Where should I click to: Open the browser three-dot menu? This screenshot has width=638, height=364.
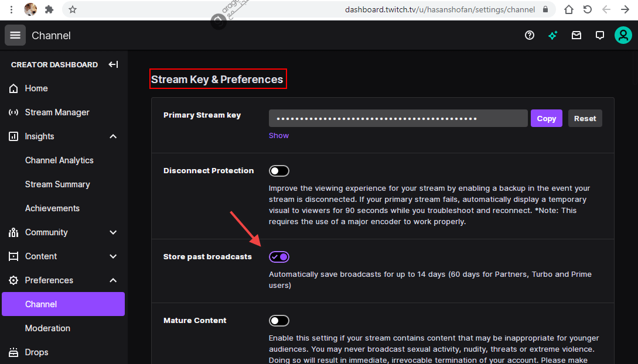(x=11, y=9)
